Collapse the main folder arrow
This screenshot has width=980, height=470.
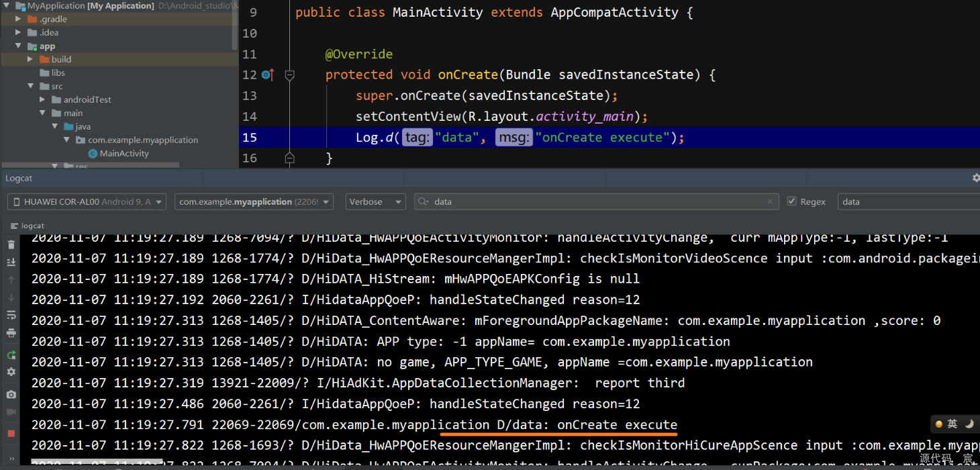(42, 113)
